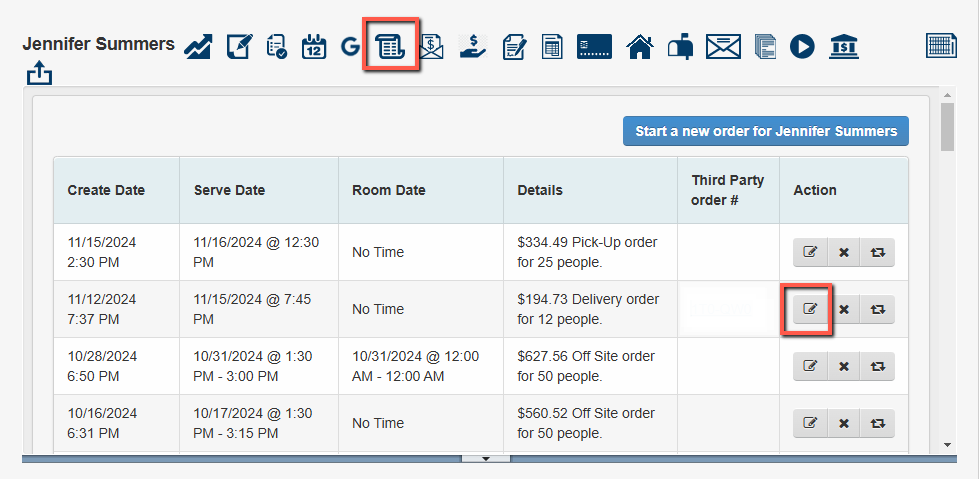
Task: Open the house address icon
Action: pyautogui.click(x=640, y=47)
